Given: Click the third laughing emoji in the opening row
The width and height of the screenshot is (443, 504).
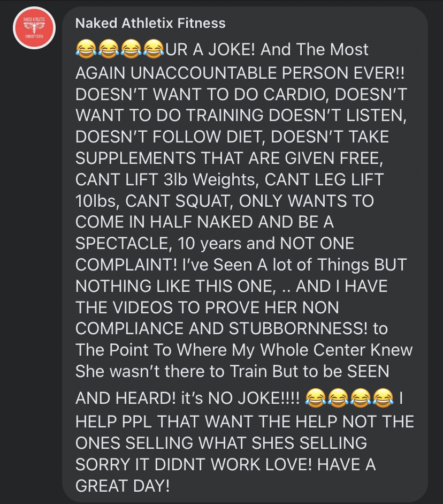Looking at the screenshot, I should click(x=131, y=49).
